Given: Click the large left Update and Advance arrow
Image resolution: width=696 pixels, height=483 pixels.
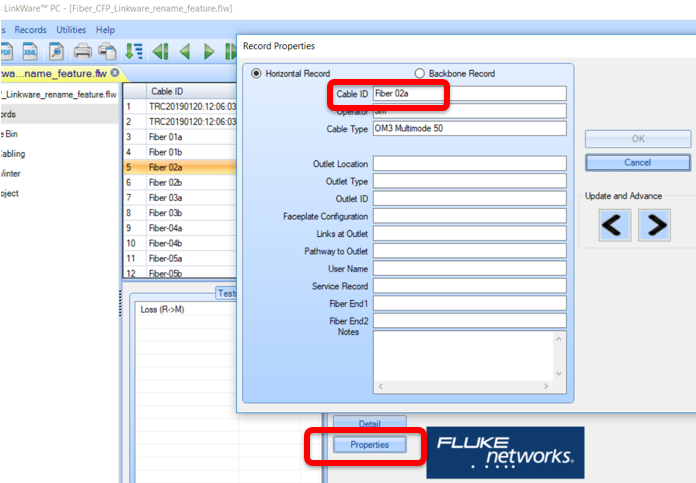Looking at the screenshot, I should (x=614, y=226).
